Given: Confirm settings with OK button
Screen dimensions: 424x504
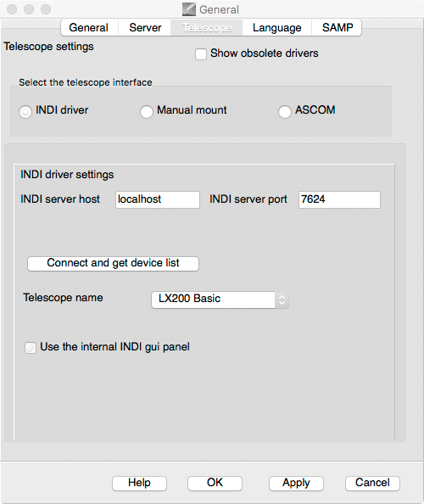Looking at the screenshot, I should coord(215,483).
